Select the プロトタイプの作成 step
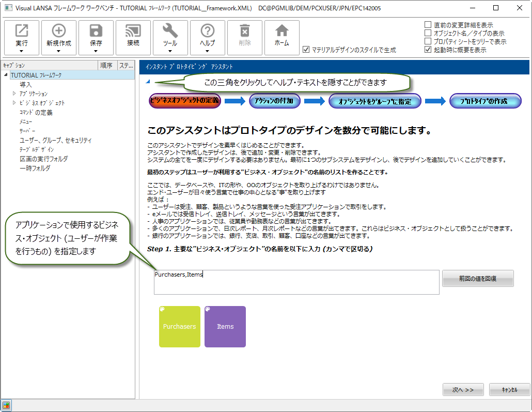The height and width of the screenshot is (412, 532). 485,101
